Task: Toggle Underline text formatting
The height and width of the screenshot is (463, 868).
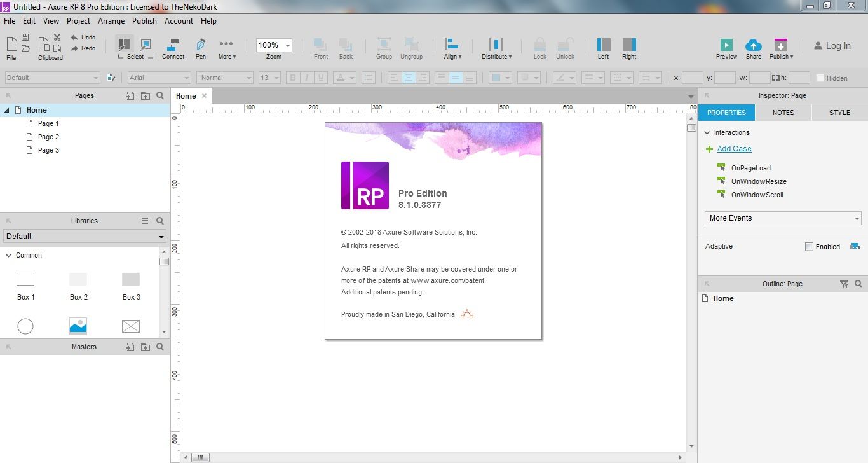Action: (321, 78)
